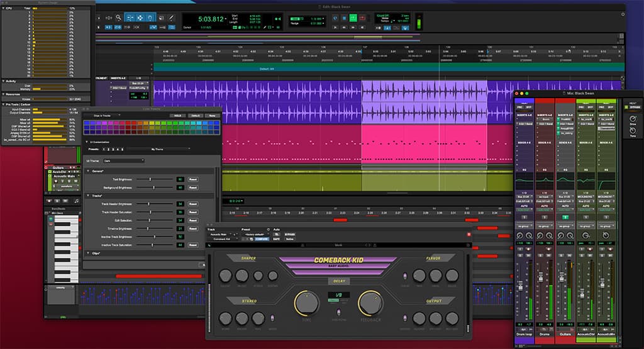Click the large FEEDBACK knob in Comeback Kid
The height and width of the screenshot is (349, 644).
tap(370, 303)
